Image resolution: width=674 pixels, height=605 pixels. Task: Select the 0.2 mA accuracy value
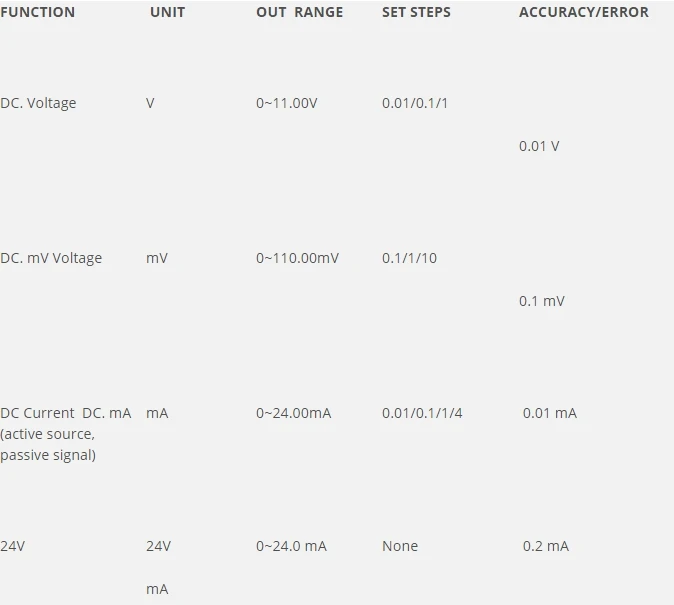(546, 546)
